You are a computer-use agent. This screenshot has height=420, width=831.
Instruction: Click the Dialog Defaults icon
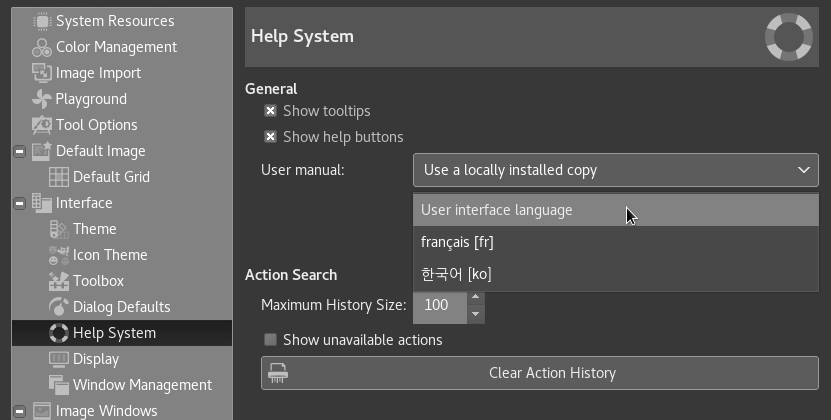[58, 307]
